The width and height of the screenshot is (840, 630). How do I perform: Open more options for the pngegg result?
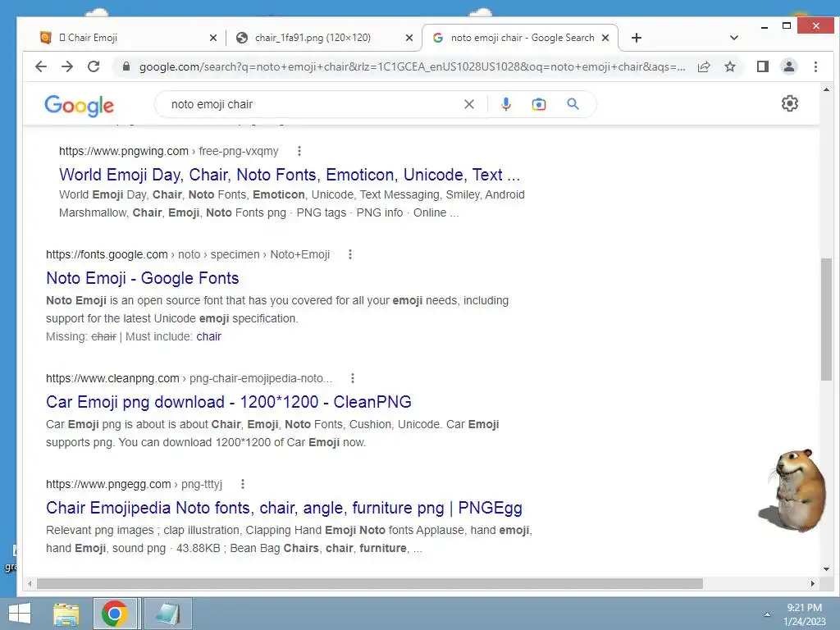[x=243, y=484]
